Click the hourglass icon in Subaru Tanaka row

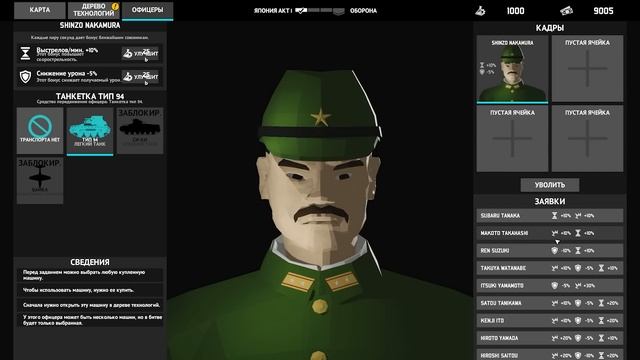click(x=554, y=216)
